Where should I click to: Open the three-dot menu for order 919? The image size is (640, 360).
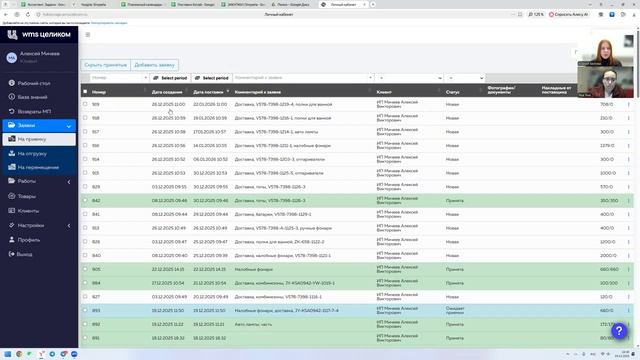coord(629,104)
